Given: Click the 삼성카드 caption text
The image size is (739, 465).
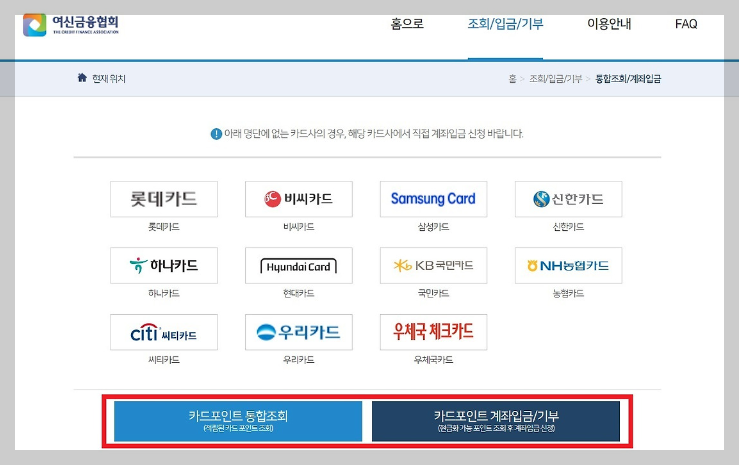Looking at the screenshot, I should point(434,227).
